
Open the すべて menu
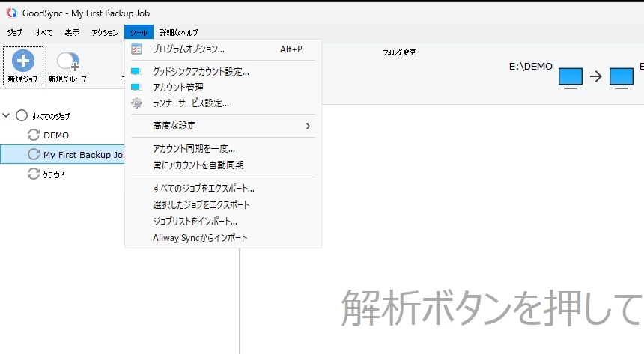click(43, 32)
